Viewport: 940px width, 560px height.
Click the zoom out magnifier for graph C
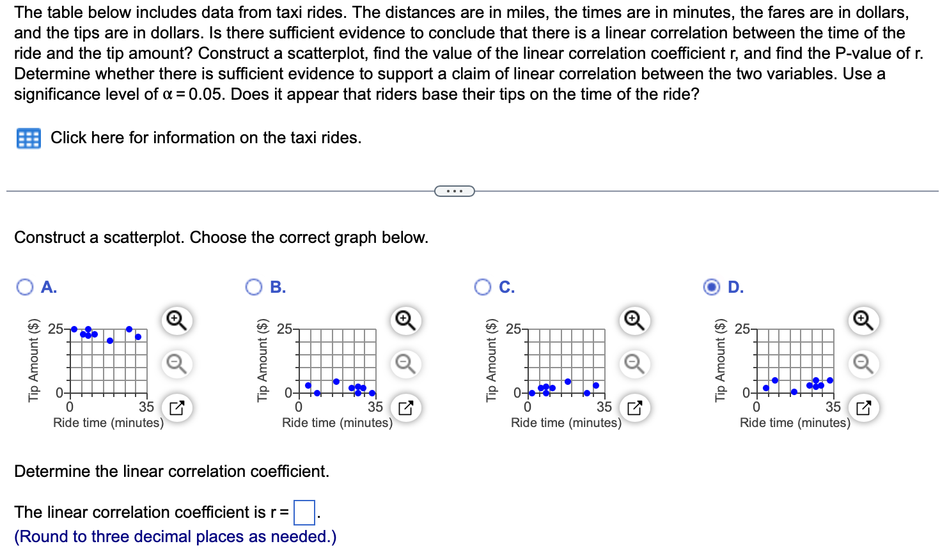(x=633, y=364)
